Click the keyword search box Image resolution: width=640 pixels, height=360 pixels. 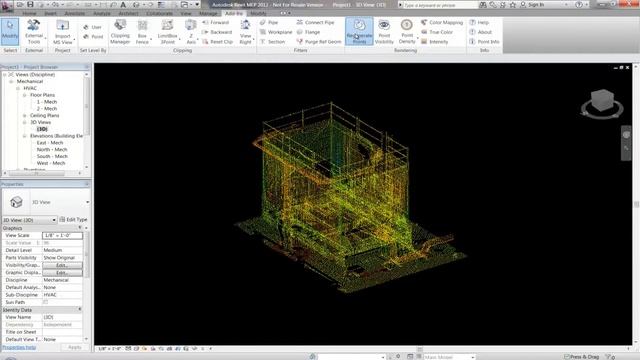(440, 5)
